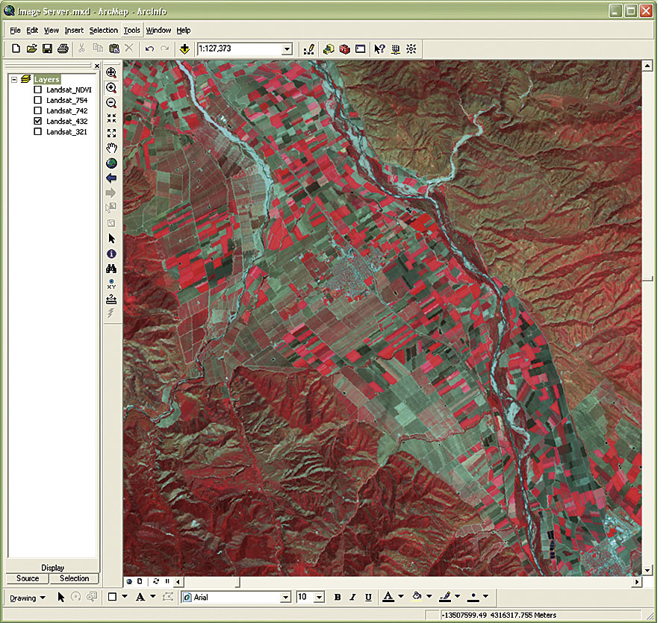Click Fixed Zoom In arrows icon
Screen dimensions: 672x623
(x=111, y=118)
